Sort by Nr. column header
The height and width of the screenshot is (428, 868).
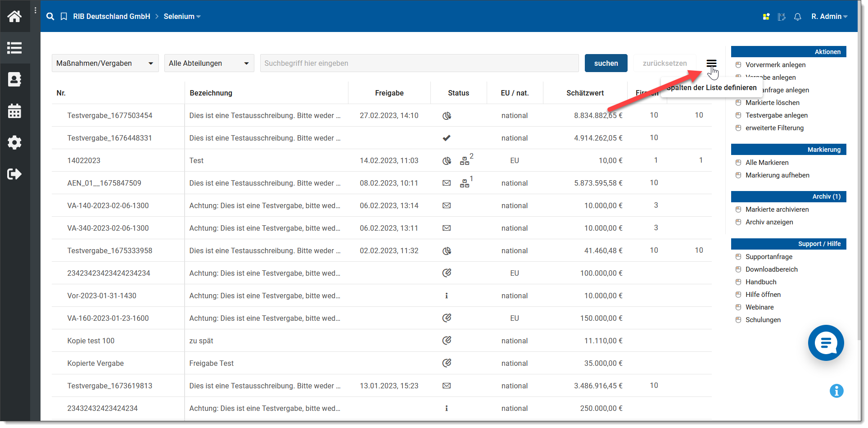61,93
